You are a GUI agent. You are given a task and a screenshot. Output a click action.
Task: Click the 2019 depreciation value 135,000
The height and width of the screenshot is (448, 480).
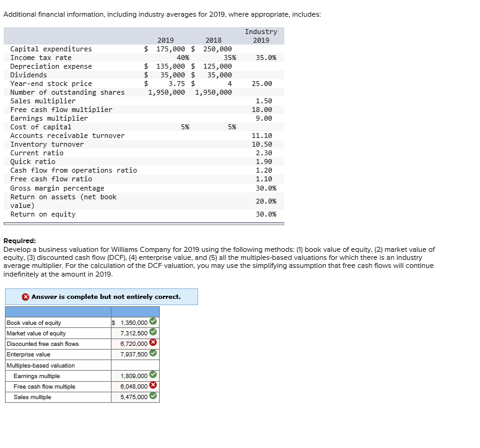coord(170,66)
